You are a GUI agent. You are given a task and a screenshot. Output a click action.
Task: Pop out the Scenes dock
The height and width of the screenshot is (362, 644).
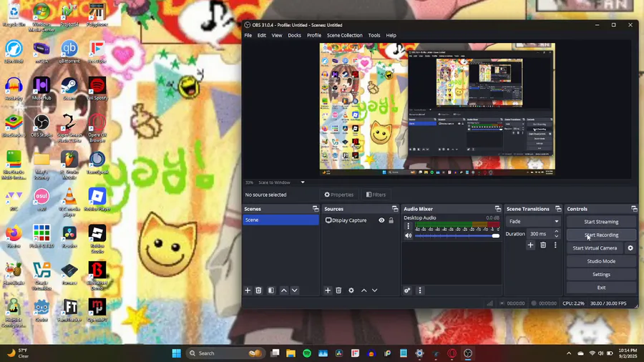[316, 209]
